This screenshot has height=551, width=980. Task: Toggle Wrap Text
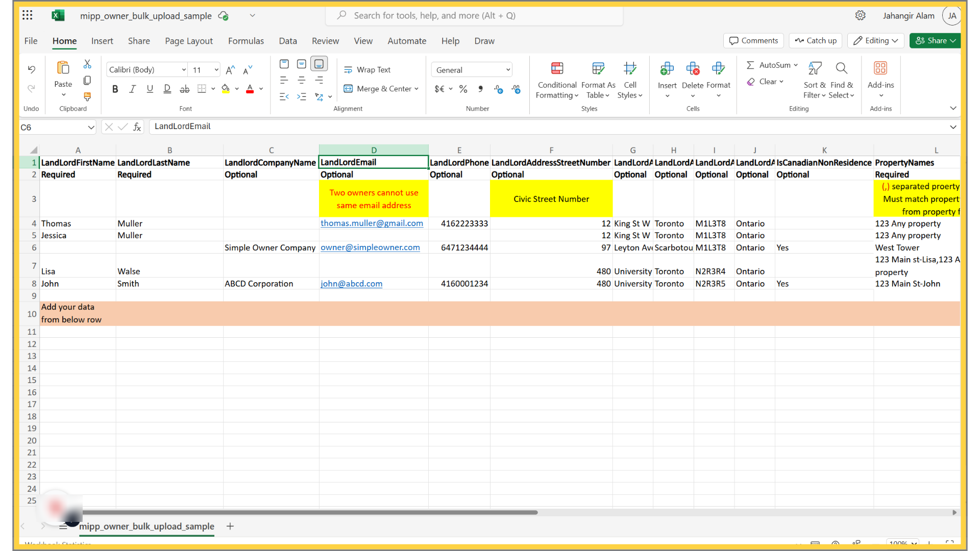(367, 70)
